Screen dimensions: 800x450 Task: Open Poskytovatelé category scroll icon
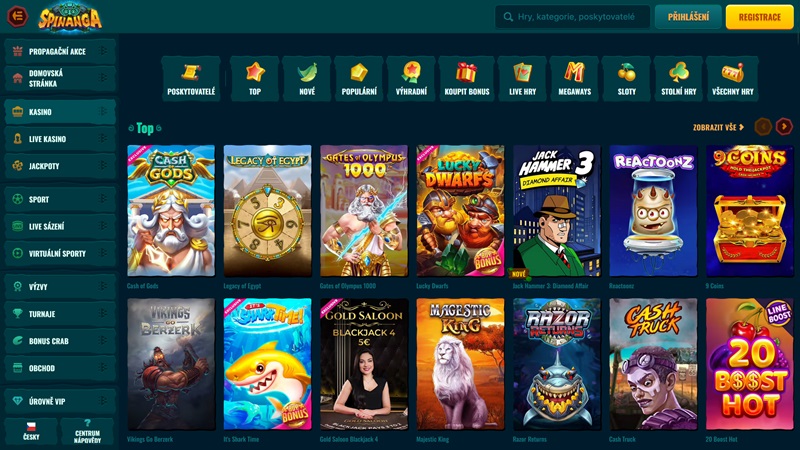(191, 72)
